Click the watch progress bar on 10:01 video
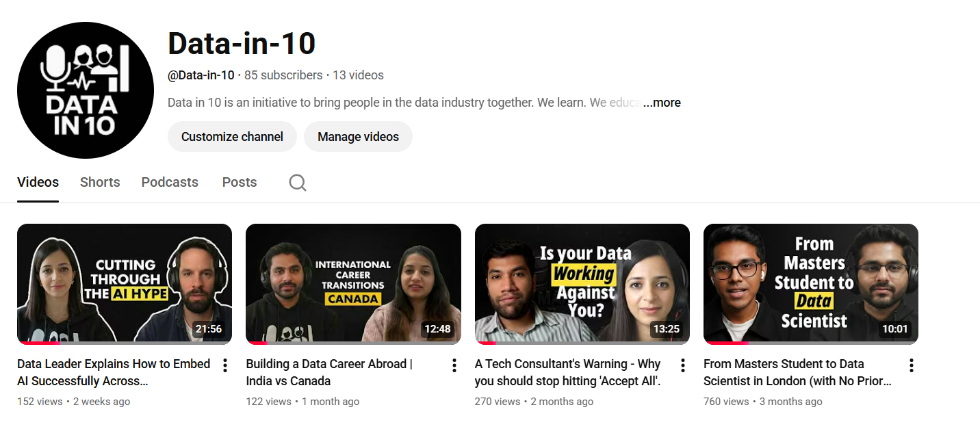This screenshot has width=980, height=442. [x=811, y=343]
